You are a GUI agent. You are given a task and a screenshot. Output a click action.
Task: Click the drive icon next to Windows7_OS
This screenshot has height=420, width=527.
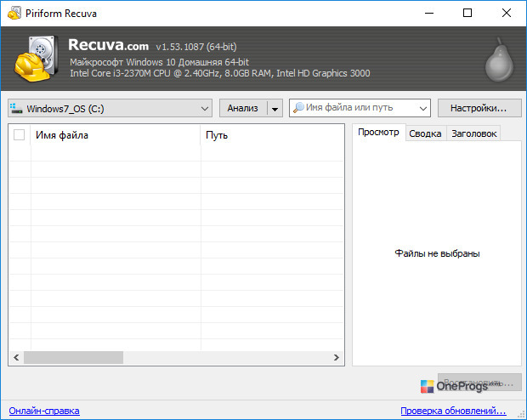tap(16, 108)
